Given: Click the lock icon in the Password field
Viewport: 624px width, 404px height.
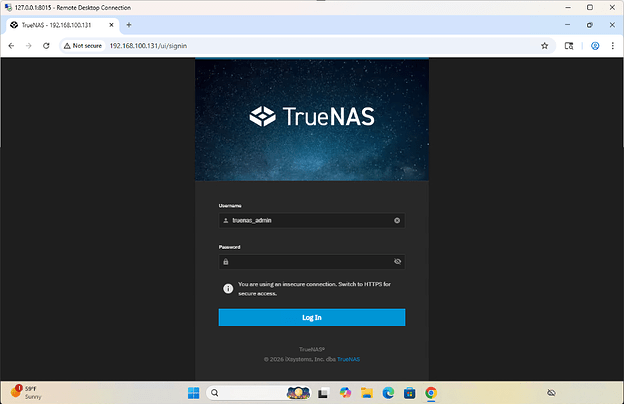Looking at the screenshot, I should point(226,262).
